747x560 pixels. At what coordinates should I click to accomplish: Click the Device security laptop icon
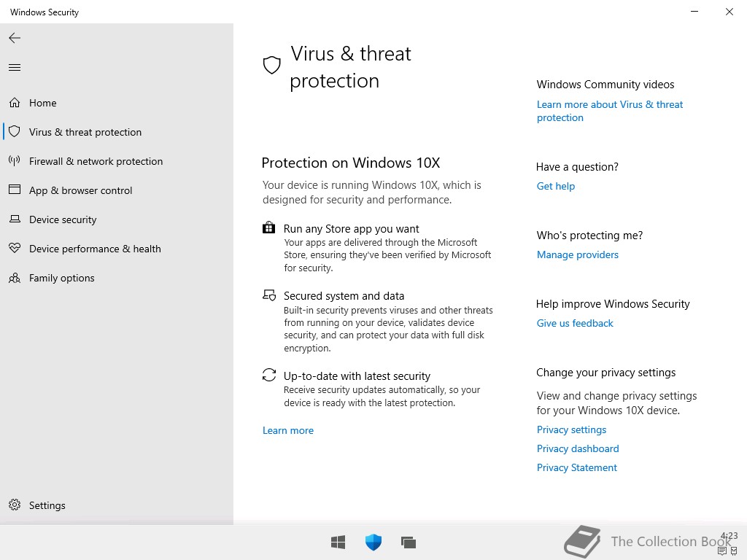click(15, 219)
